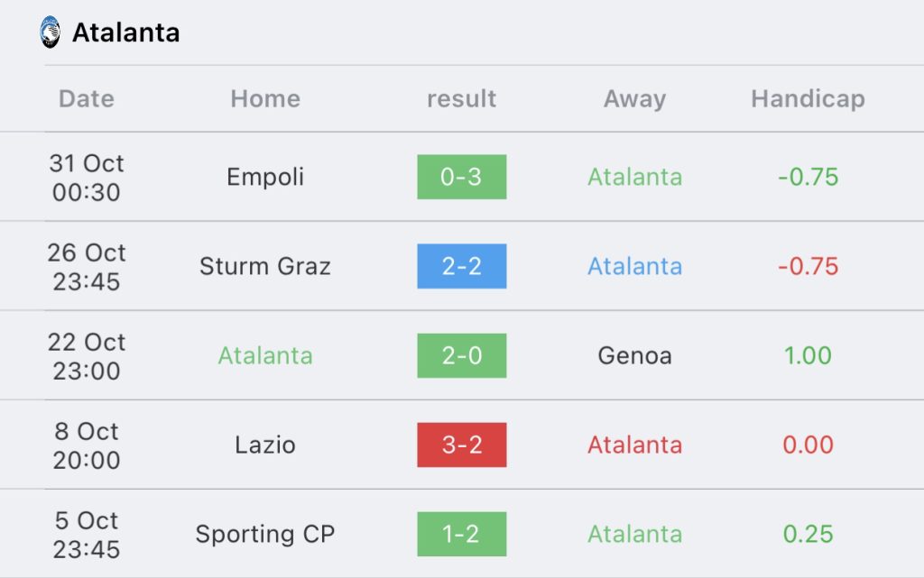
Task: Open the green 1-2 result badge
Action: [x=461, y=534]
